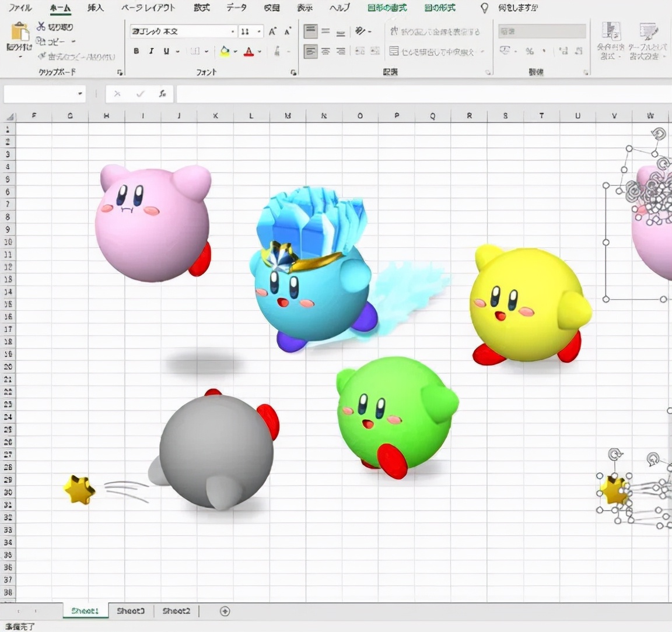The width and height of the screenshot is (672, 632).
Task: Increase font size with large A icon
Action: coord(272,31)
